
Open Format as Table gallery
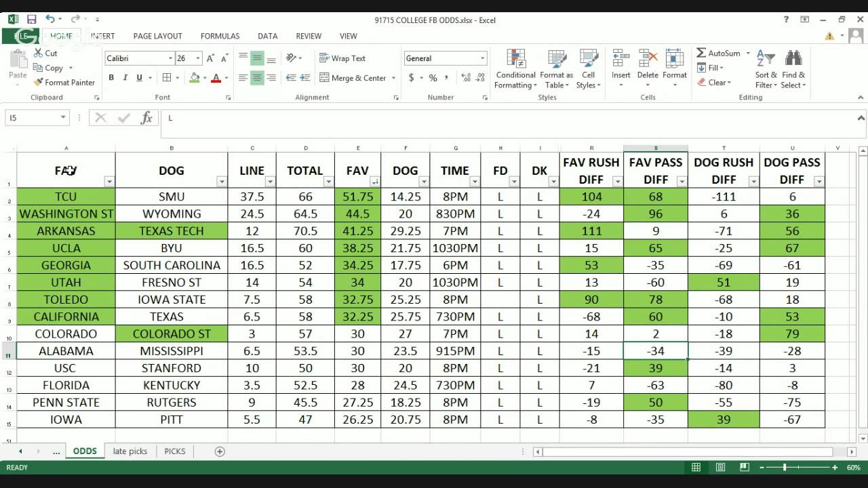click(557, 68)
